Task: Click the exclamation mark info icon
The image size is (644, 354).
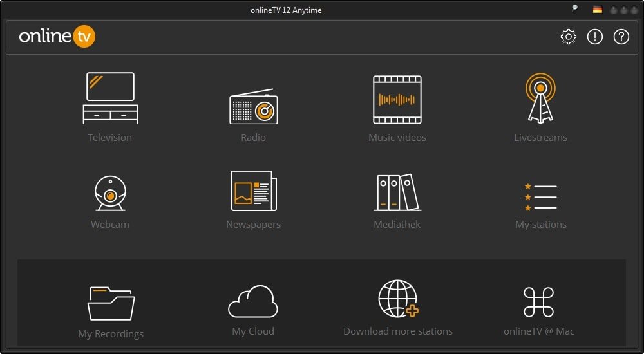Action: pyautogui.click(x=595, y=37)
